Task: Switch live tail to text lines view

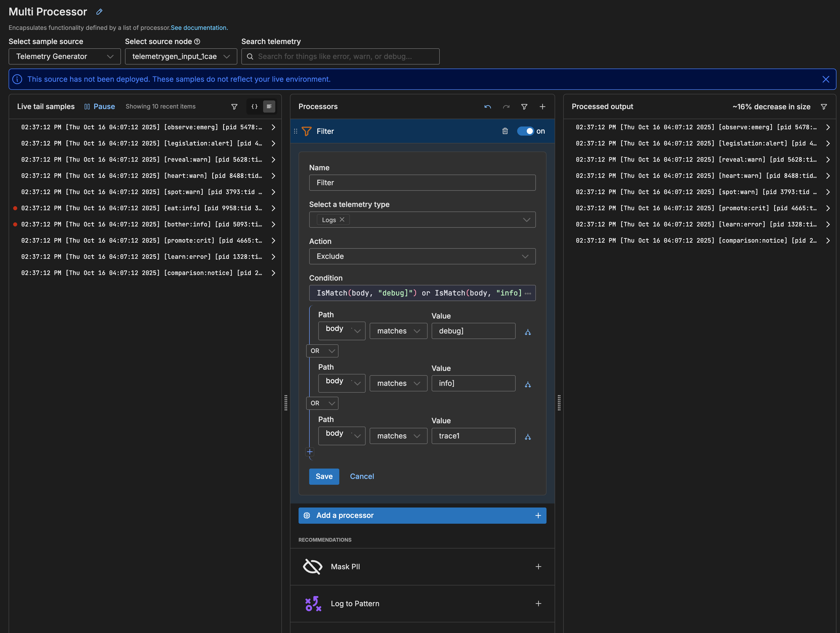Action: coord(269,107)
